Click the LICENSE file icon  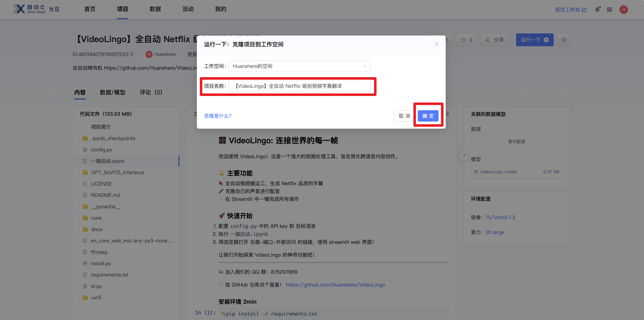pos(85,184)
